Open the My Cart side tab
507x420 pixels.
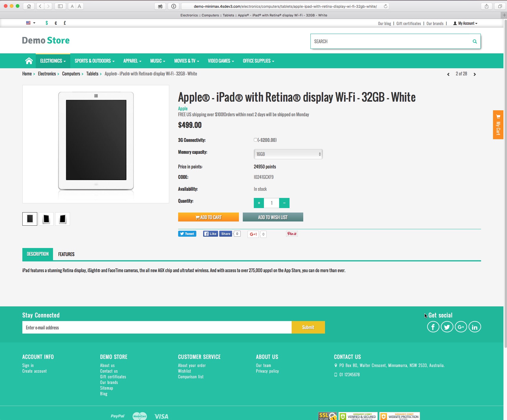pos(498,125)
